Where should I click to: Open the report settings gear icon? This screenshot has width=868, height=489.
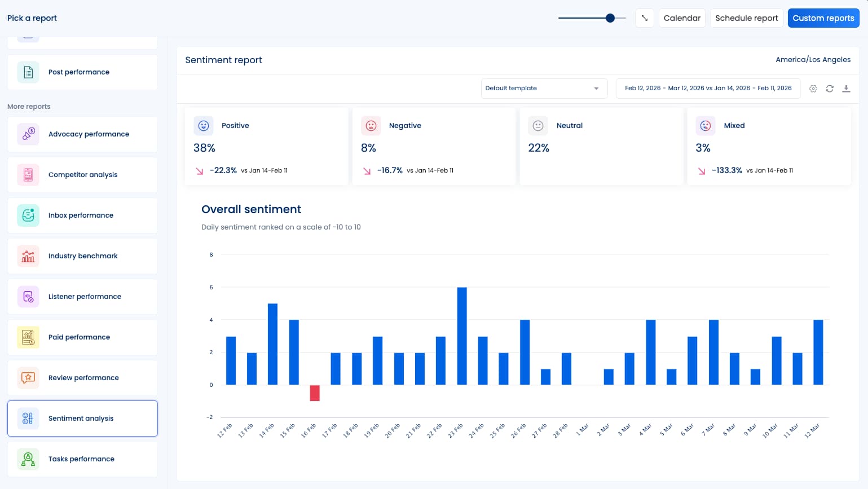tap(813, 89)
